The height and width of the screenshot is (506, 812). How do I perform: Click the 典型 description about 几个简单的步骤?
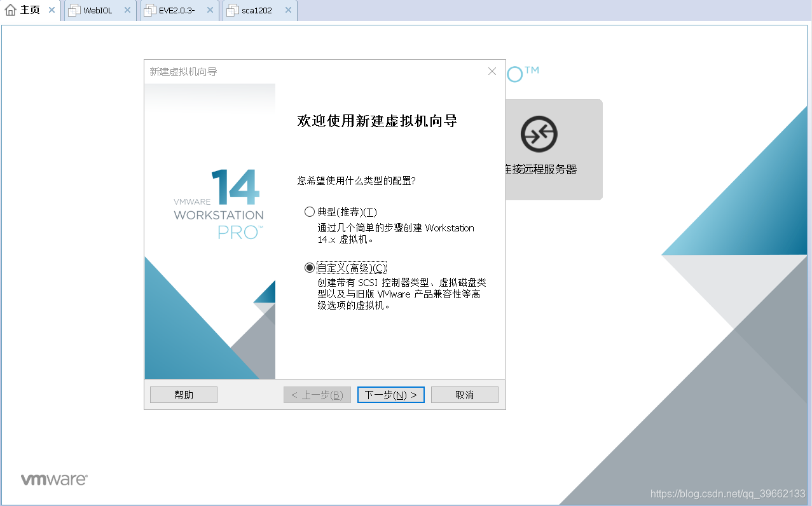point(396,234)
